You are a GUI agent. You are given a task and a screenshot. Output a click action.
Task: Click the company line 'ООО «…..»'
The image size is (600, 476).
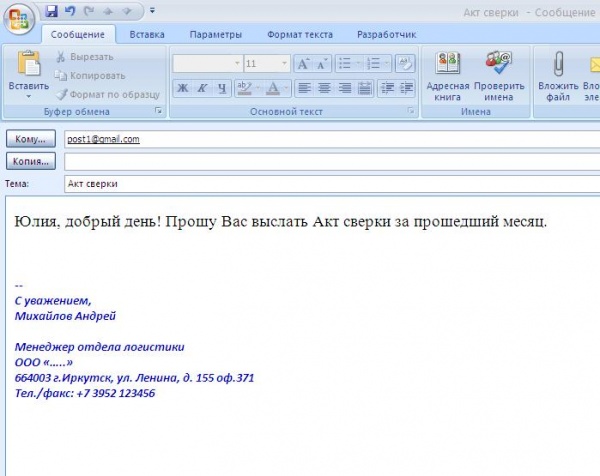43,362
